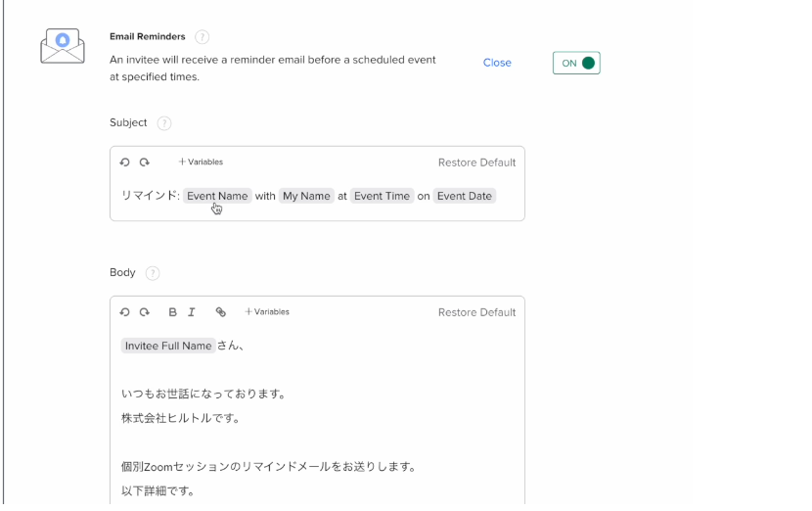Open the Subject help icon
This screenshot has height=511, width=812.
pos(164,123)
